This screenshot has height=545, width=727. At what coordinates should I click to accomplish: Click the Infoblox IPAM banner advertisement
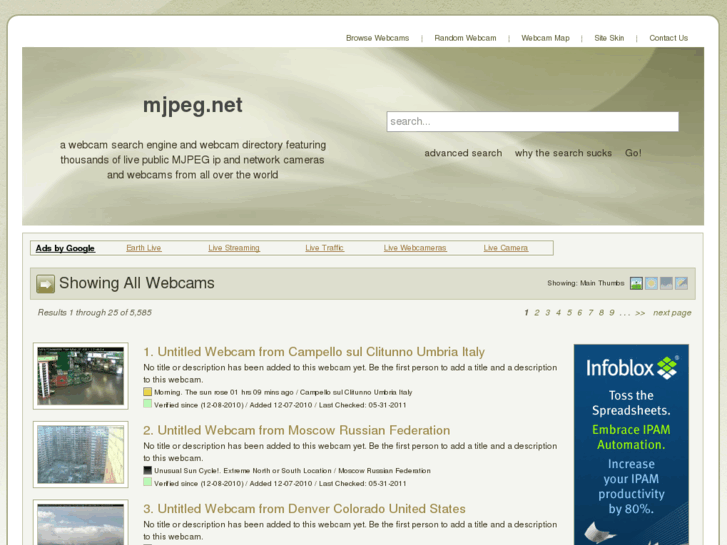tap(631, 444)
